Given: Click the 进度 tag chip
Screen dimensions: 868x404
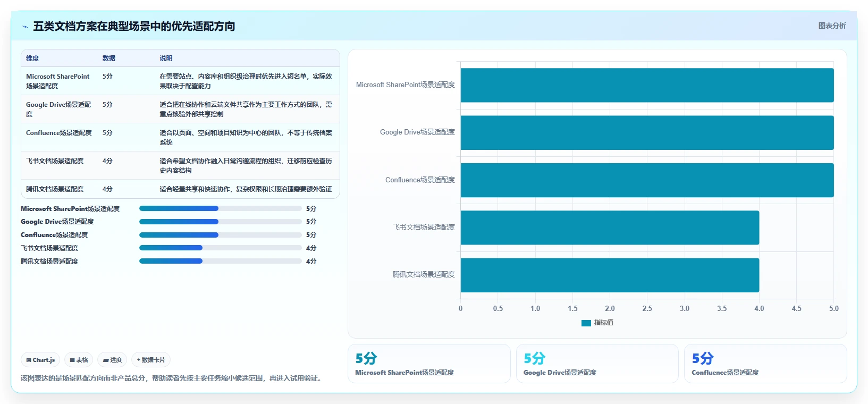Looking at the screenshot, I should coord(112,360).
